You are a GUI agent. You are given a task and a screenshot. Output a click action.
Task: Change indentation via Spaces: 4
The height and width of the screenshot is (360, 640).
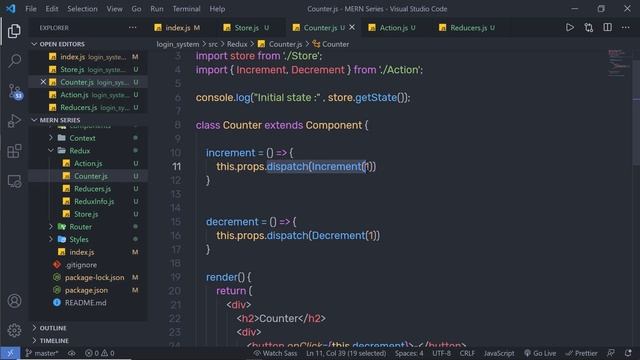[x=409, y=353]
